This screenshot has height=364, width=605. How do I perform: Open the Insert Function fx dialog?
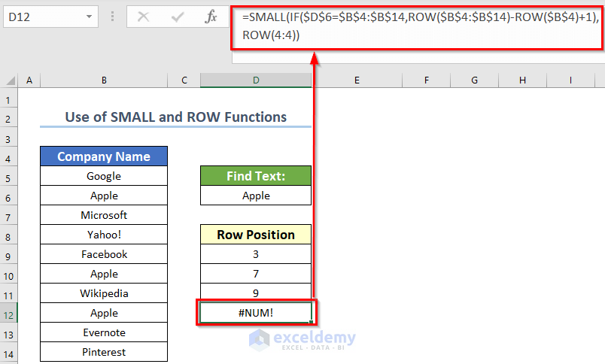[x=211, y=17]
